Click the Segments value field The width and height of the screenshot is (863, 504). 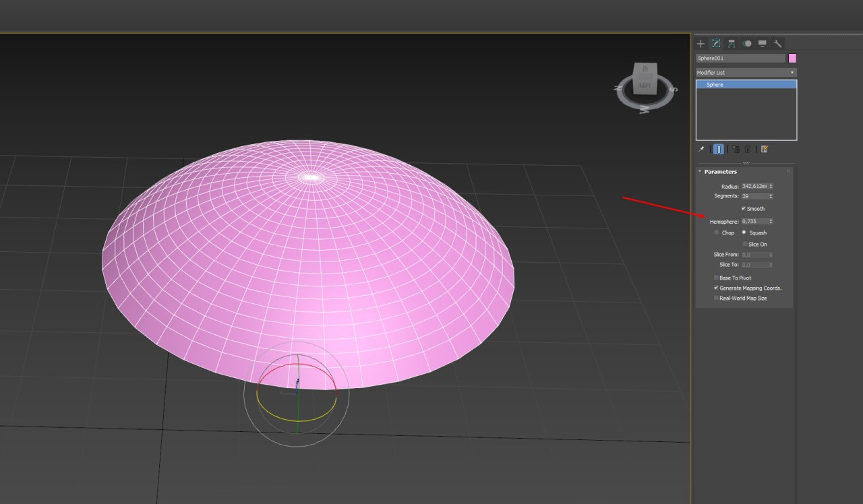pyautogui.click(x=754, y=196)
